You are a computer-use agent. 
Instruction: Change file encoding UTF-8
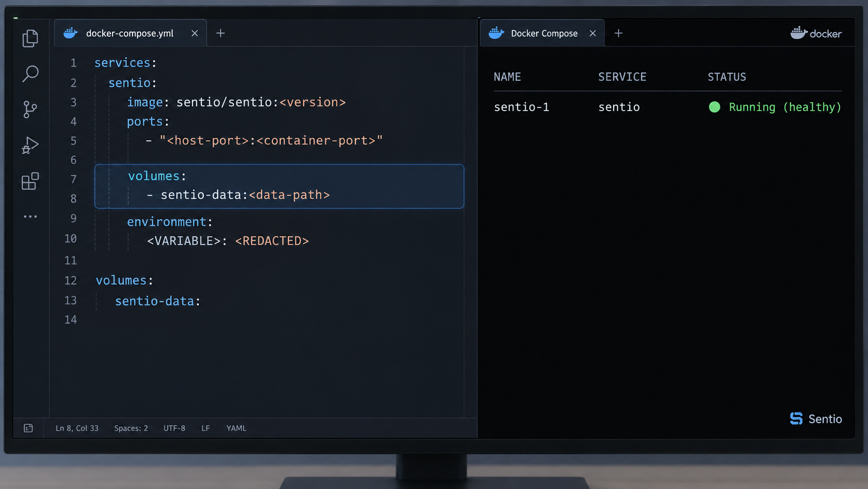point(174,428)
